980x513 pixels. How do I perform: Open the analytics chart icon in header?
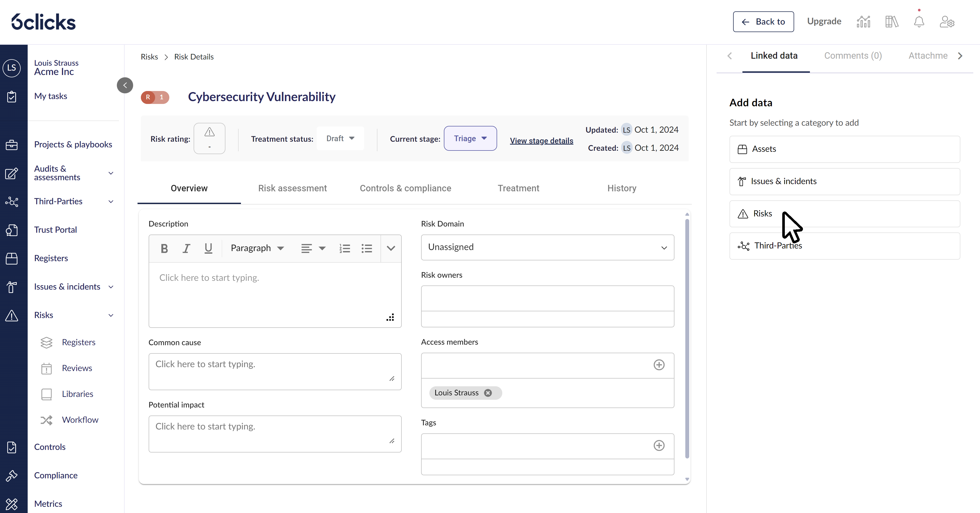(x=863, y=22)
